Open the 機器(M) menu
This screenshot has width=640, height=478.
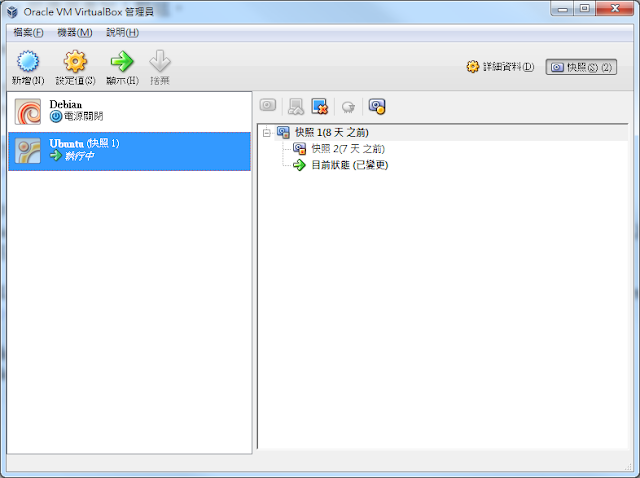point(75,33)
